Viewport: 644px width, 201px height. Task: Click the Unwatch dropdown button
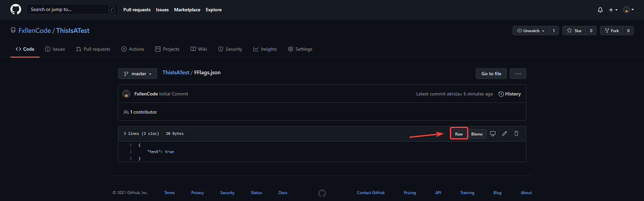531,31
